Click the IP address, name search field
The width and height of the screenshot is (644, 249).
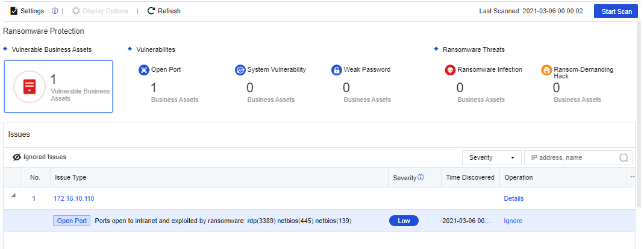(x=572, y=157)
